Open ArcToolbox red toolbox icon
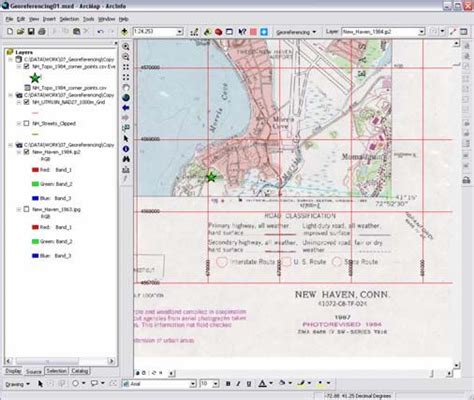Image resolution: width=474 pixels, height=400 pixels. pos(218,32)
